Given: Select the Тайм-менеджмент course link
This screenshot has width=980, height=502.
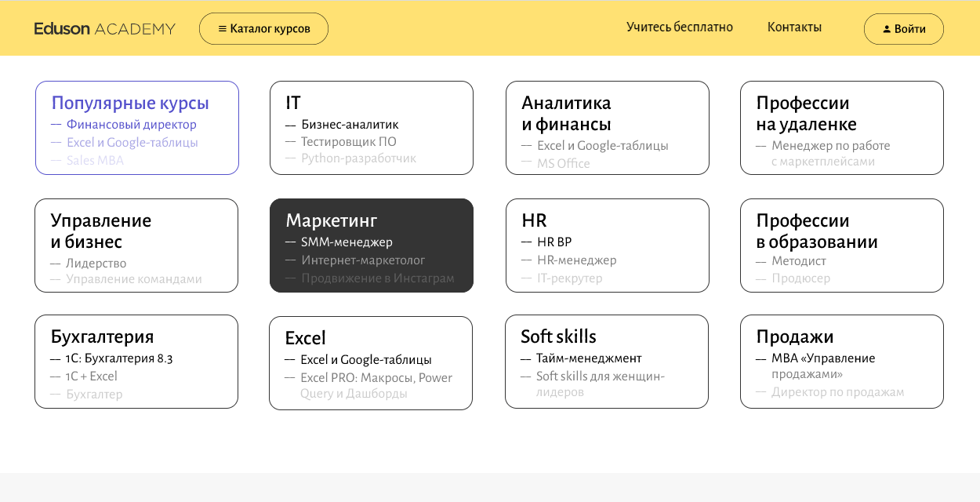Looking at the screenshot, I should (589, 358).
